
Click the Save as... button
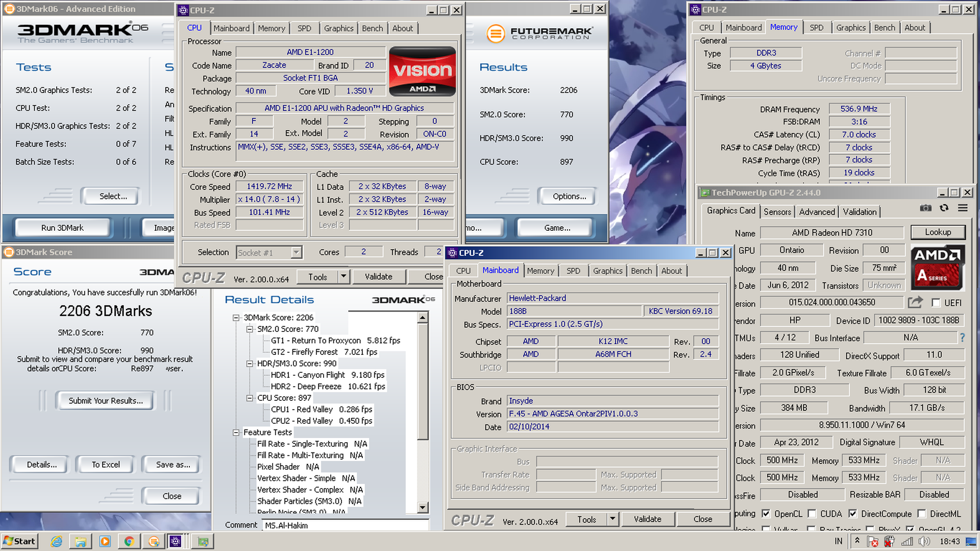(x=173, y=465)
